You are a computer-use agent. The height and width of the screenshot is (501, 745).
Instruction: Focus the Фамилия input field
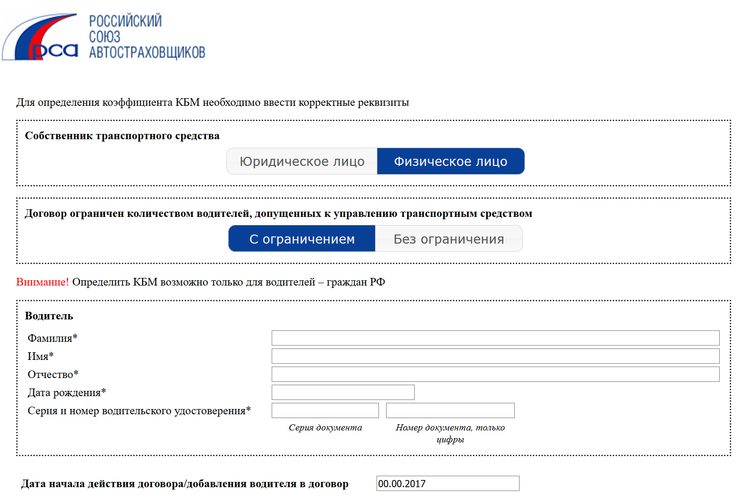[x=495, y=338]
